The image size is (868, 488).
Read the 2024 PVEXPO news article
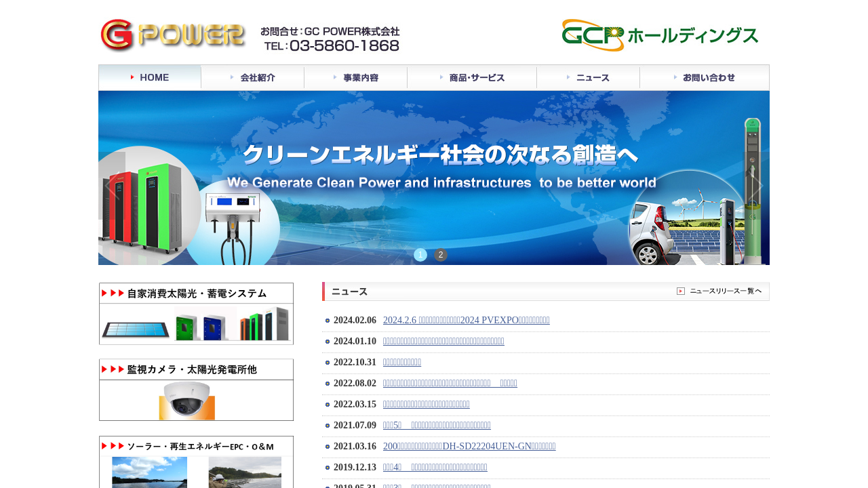pos(466,321)
